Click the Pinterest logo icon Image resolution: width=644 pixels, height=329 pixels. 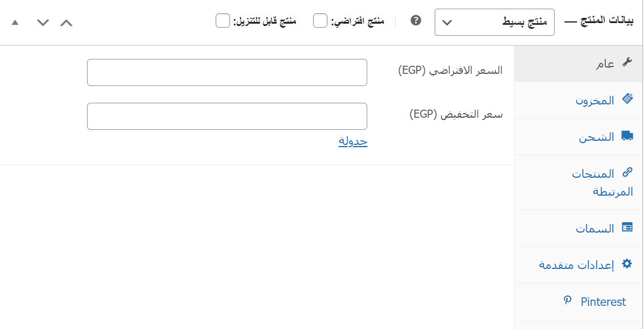click(x=568, y=301)
